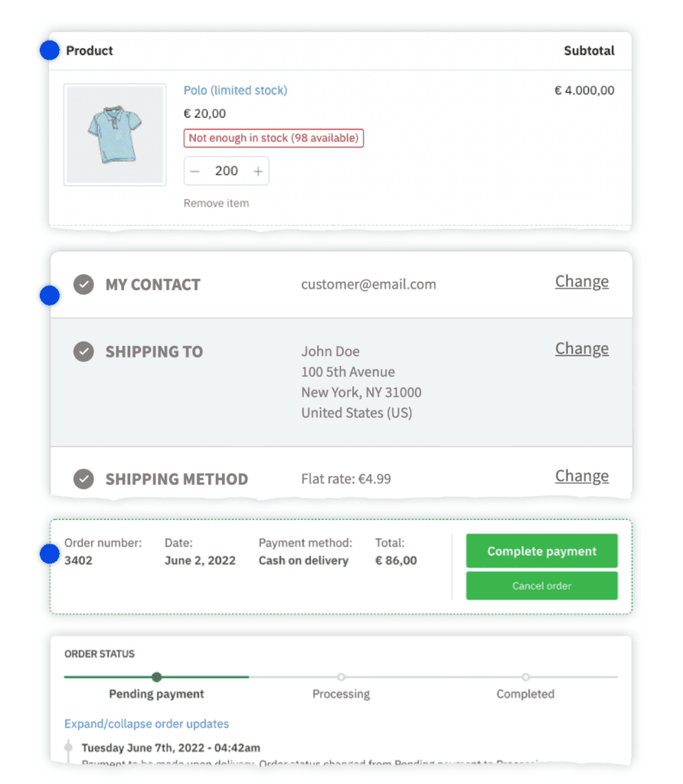Select the Processing milestone circle
Screen dimensions: 683x784
pos(341,678)
